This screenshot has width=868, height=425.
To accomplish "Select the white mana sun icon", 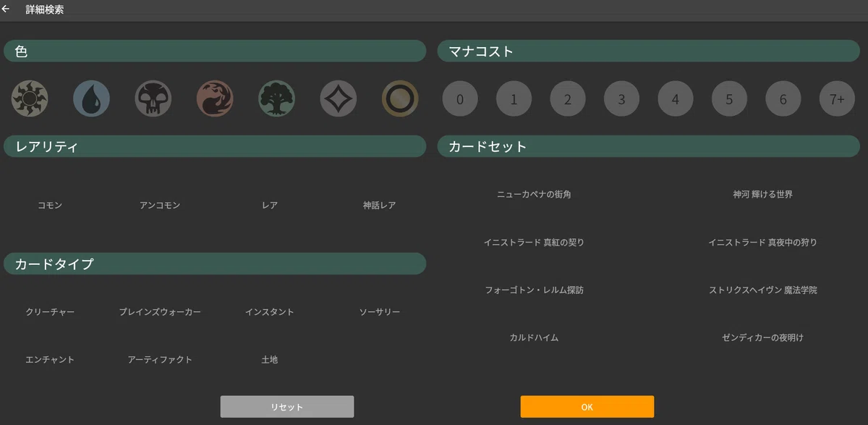I will pos(30,98).
